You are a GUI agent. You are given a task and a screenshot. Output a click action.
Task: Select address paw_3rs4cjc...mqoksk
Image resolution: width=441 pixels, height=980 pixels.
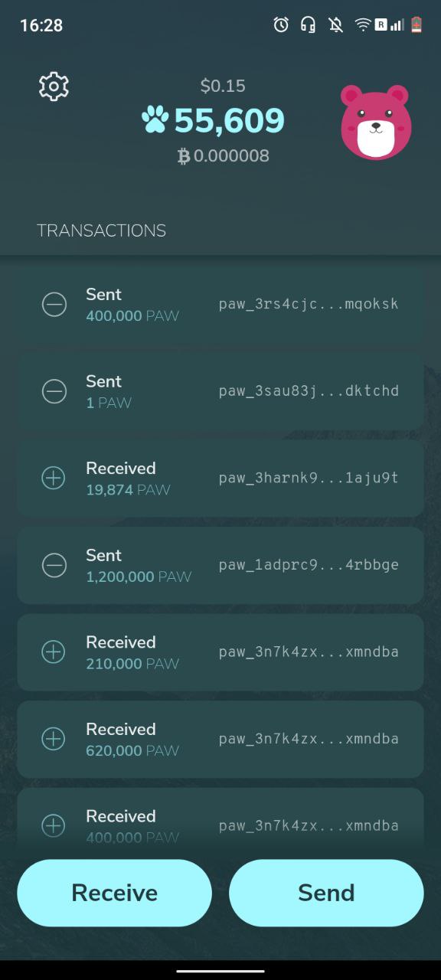309,304
